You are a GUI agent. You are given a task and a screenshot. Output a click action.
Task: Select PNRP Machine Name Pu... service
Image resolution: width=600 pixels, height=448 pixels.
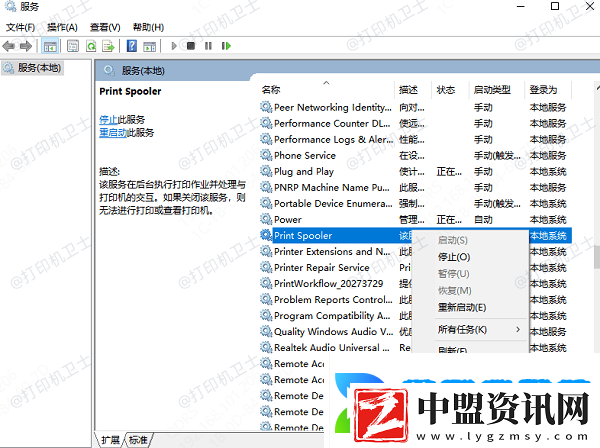pyautogui.click(x=415, y=188)
